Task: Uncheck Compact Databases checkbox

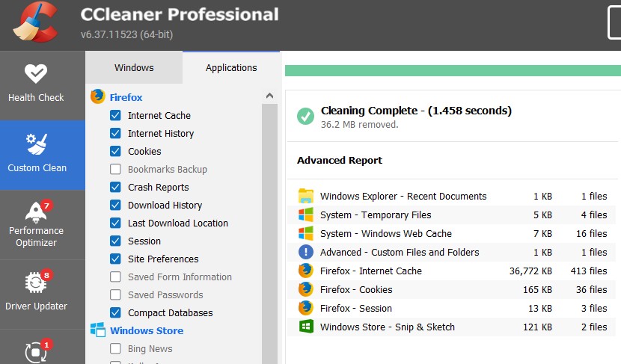Action: tap(115, 312)
